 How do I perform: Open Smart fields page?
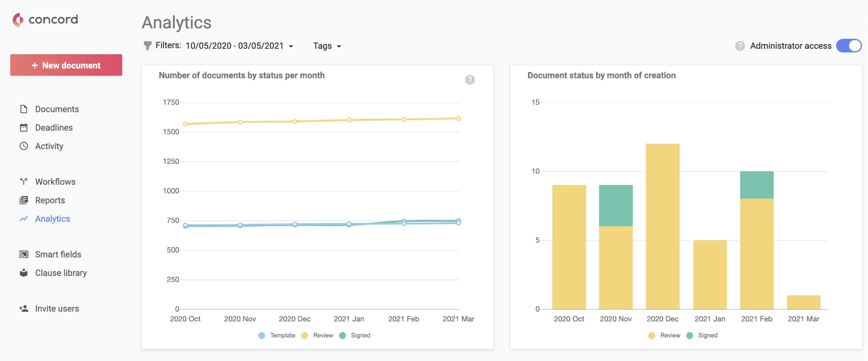click(58, 254)
